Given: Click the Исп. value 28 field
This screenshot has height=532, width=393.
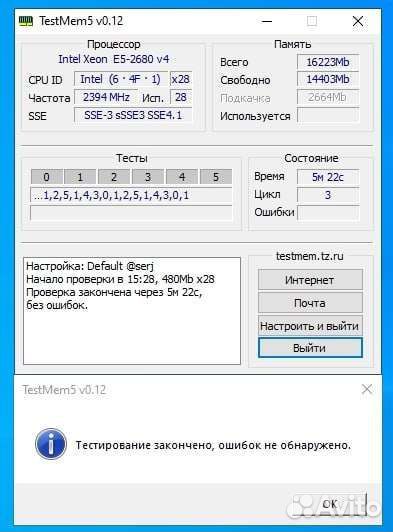Looking at the screenshot, I should click(181, 97).
